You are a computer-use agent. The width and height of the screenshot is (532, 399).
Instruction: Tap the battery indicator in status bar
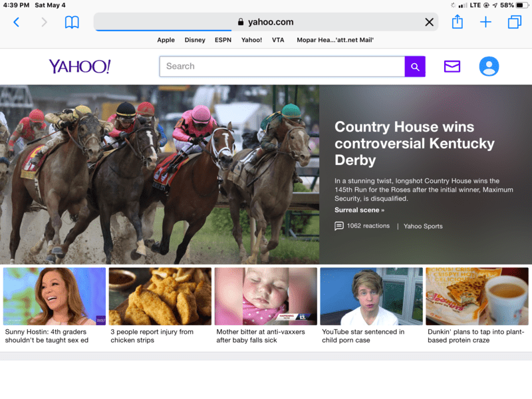click(522, 5)
